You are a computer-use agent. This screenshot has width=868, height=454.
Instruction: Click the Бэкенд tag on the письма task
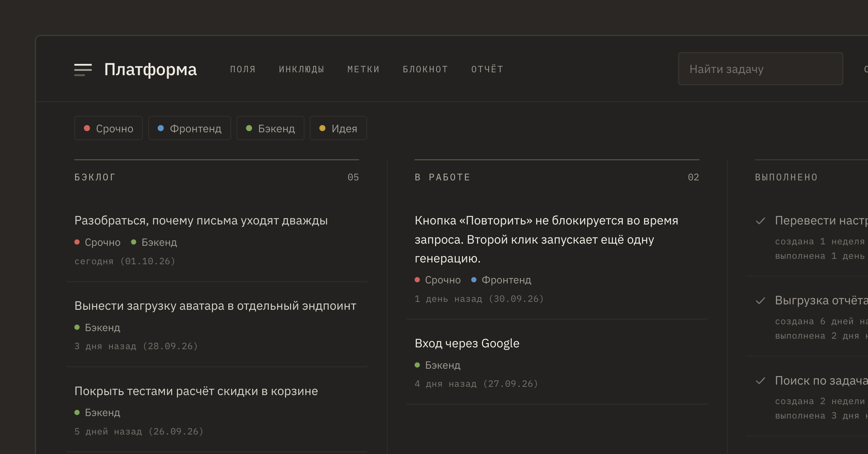tap(154, 242)
